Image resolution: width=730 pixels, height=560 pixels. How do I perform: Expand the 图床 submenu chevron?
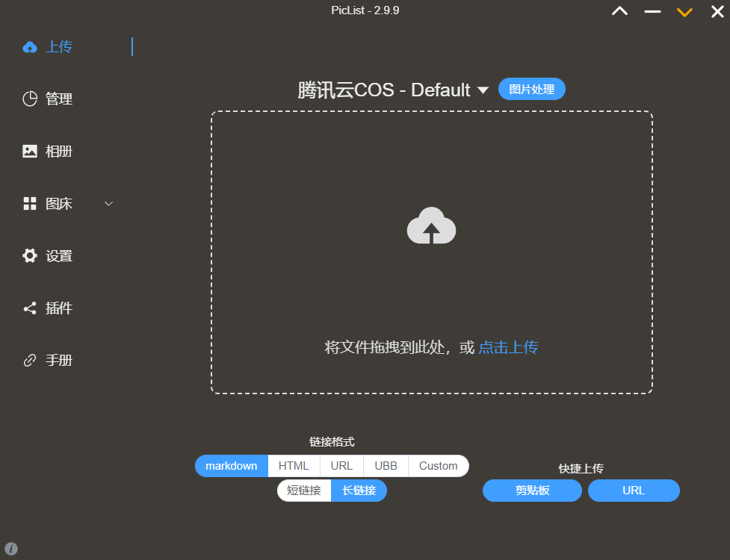[x=108, y=204]
